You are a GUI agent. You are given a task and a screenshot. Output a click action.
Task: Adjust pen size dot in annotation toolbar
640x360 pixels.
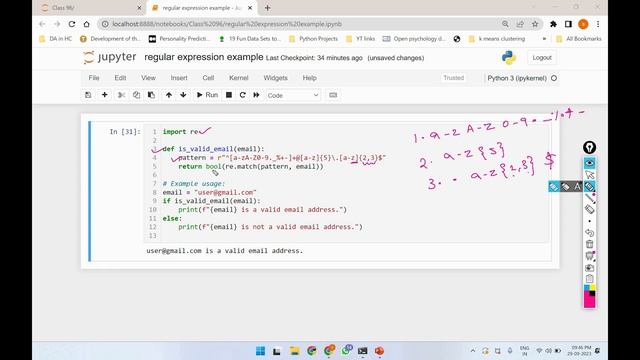click(x=589, y=221)
